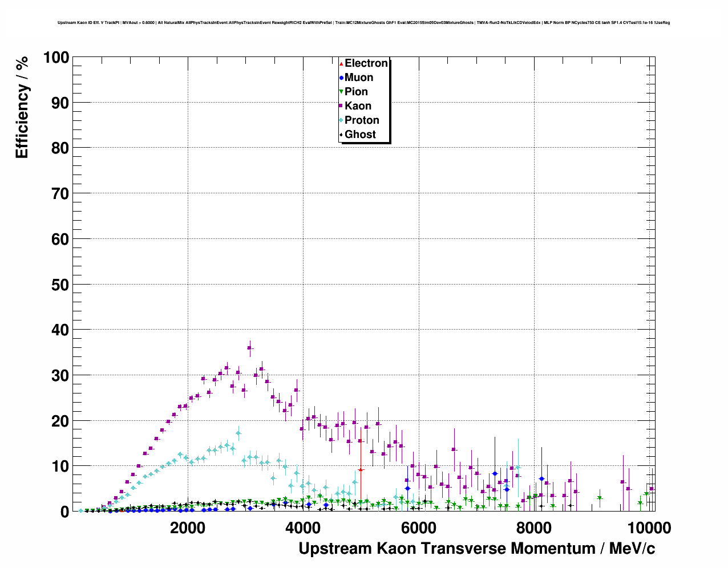Click the 100 tick label on y-axis

pos(56,58)
